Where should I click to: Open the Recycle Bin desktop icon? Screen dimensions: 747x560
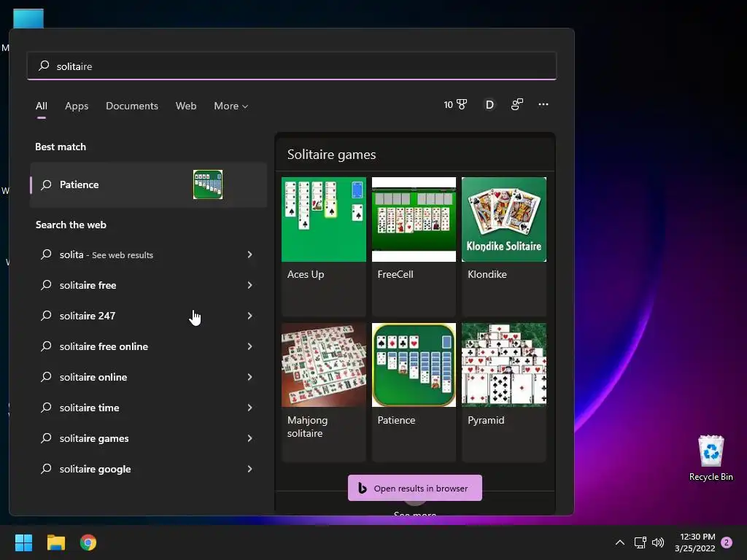point(711,458)
